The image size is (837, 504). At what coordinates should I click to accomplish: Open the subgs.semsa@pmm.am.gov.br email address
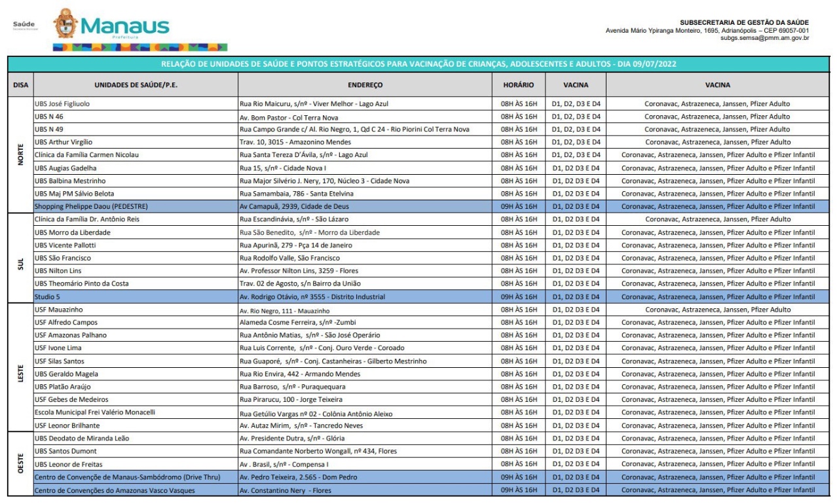[x=764, y=38]
